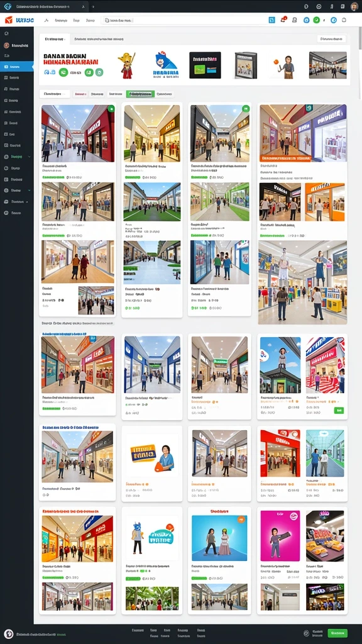Open the user avatar at top-right corner
The height and width of the screenshot is (644, 362).
[x=354, y=6]
